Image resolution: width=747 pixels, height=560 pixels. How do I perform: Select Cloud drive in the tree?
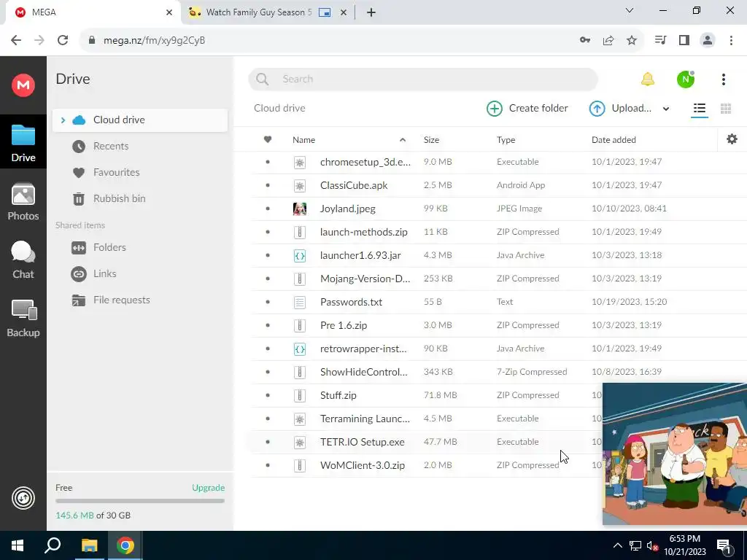coord(140,120)
